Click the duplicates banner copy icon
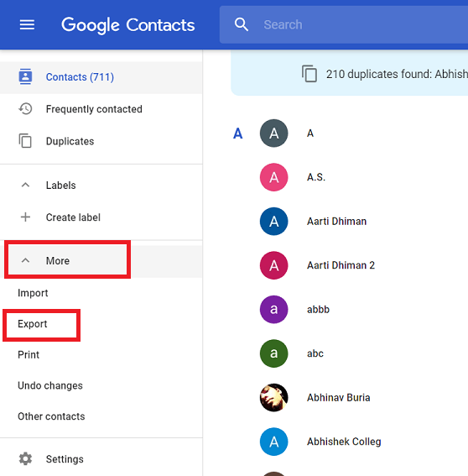The width and height of the screenshot is (468, 476). pos(309,74)
